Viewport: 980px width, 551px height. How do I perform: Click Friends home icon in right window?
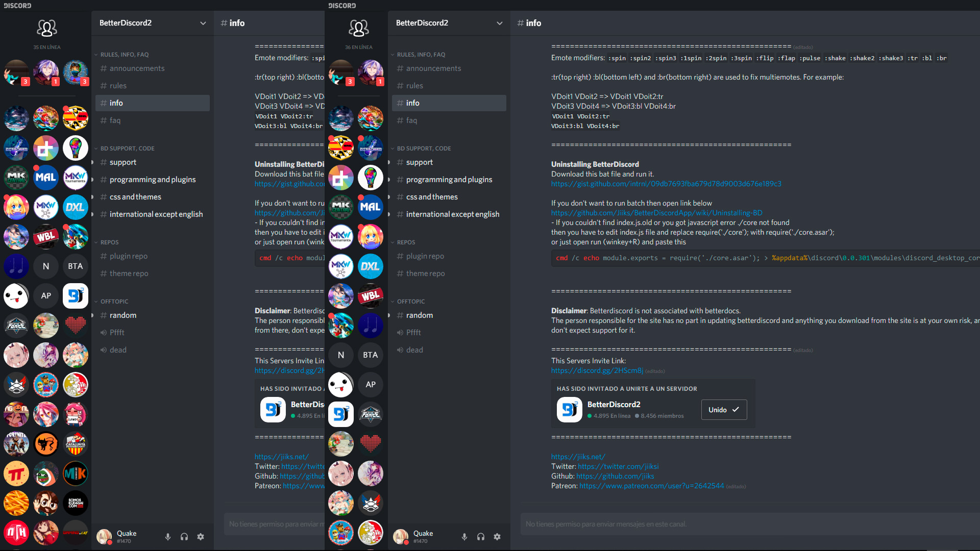358,28
